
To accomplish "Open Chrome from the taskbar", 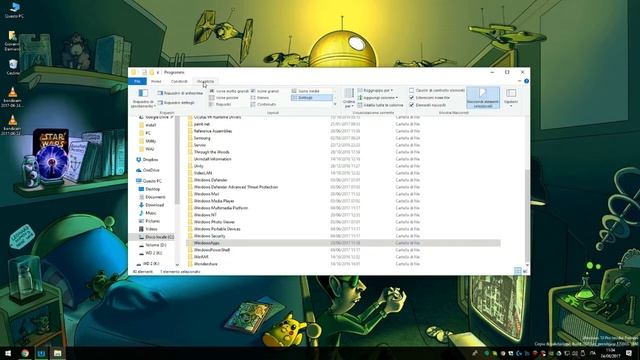I will [x=25, y=353].
